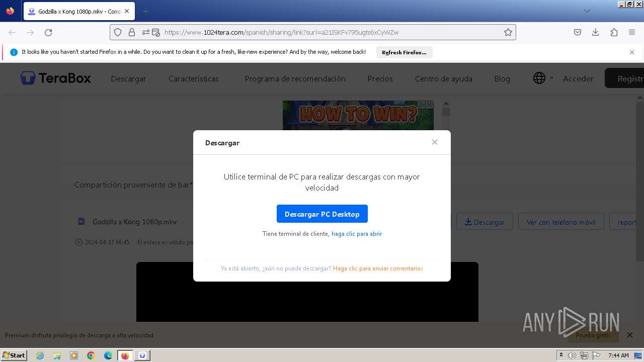The width and height of the screenshot is (644, 362).
Task: Open the Save to Pocket icon
Action: click(578, 32)
